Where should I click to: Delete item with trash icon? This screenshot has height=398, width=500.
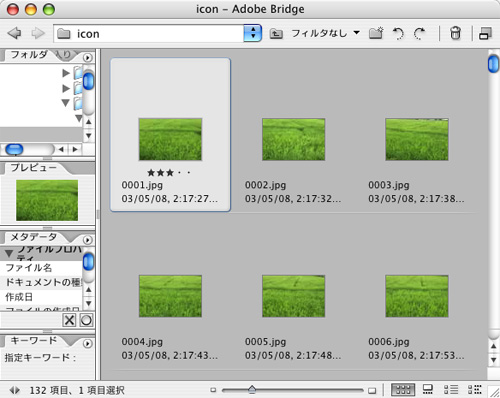pyautogui.click(x=455, y=33)
